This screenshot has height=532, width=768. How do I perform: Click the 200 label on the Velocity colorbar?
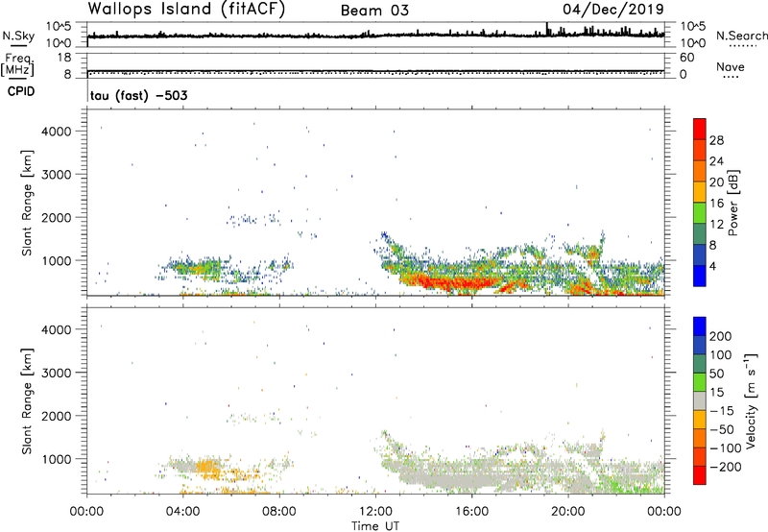[x=721, y=336]
